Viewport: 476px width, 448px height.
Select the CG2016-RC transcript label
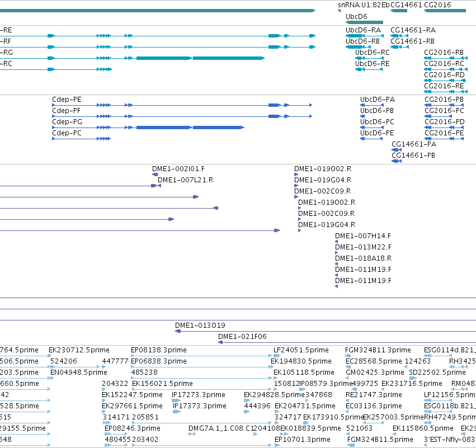click(x=444, y=64)
